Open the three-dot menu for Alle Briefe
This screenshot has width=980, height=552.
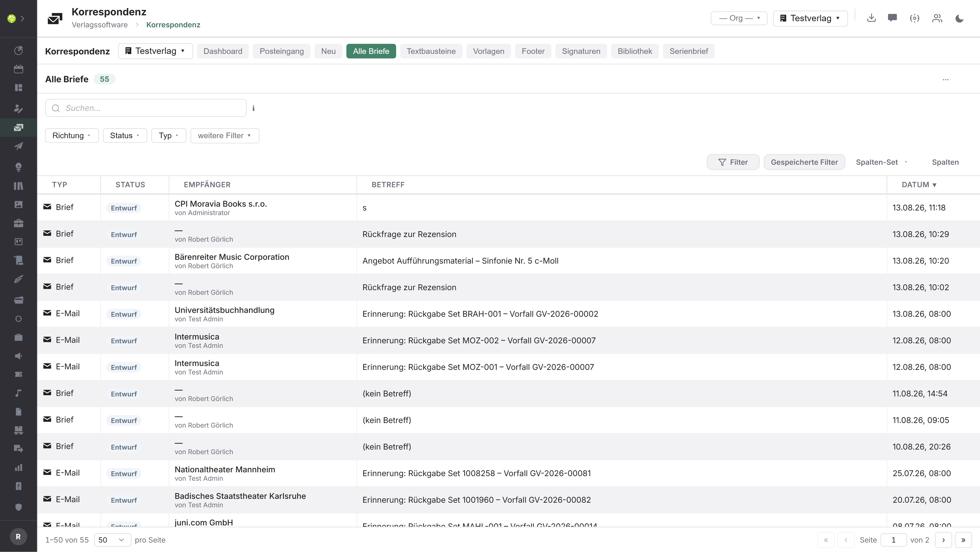[x=945, y=79]
